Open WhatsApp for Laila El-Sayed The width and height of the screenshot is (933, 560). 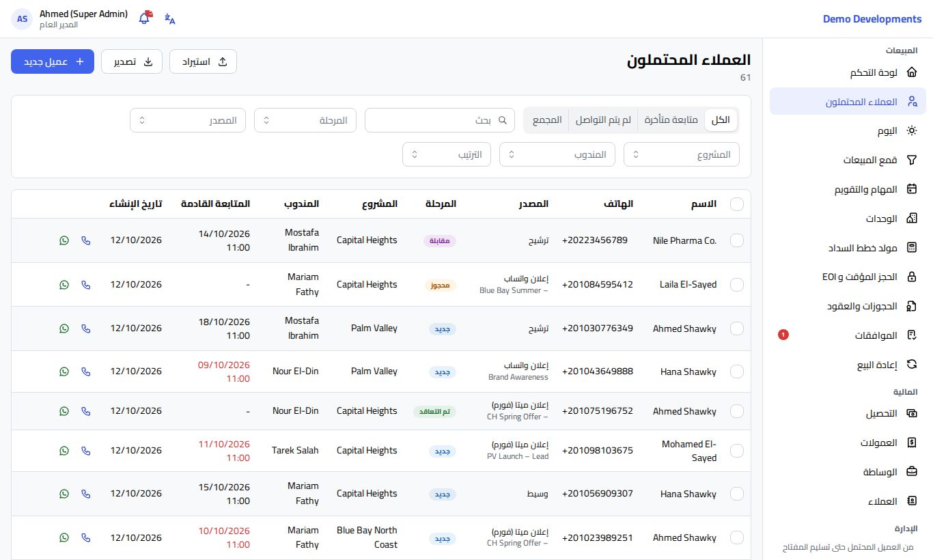[x=64, y=285]
